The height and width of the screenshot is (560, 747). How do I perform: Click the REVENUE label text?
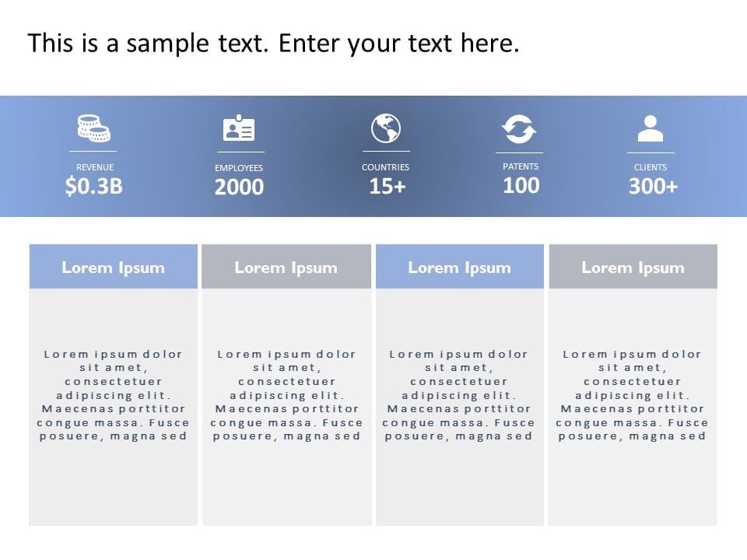coord(95,167)
